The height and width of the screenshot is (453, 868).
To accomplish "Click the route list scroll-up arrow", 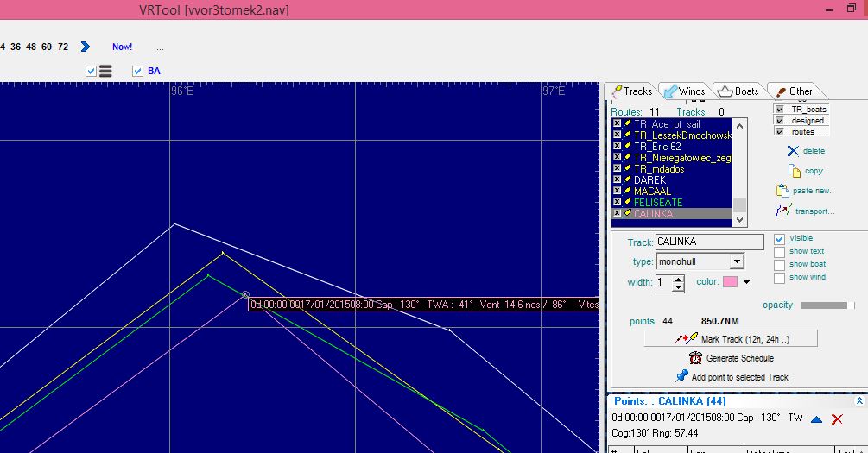I will (739, 126).
